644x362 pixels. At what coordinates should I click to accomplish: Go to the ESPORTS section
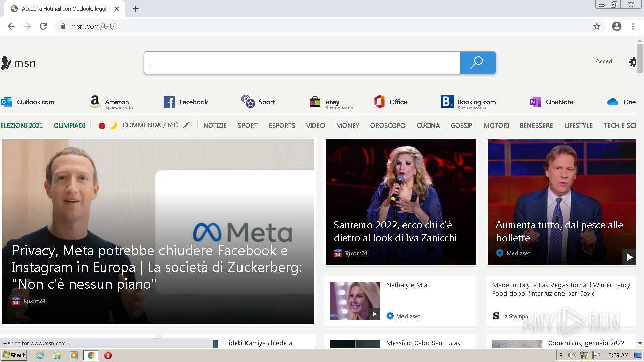point(282,125)
